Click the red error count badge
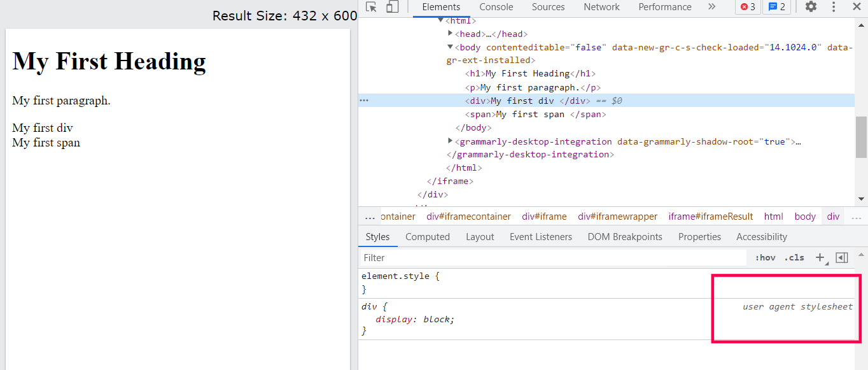868x370 pixels. (x=748, y=7)
